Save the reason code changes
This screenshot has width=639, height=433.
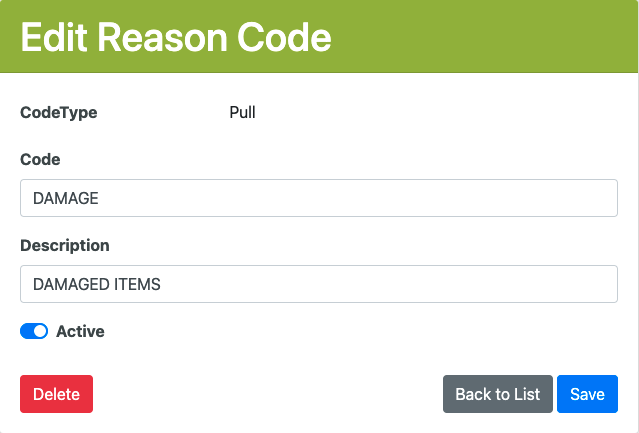(587, 394)
